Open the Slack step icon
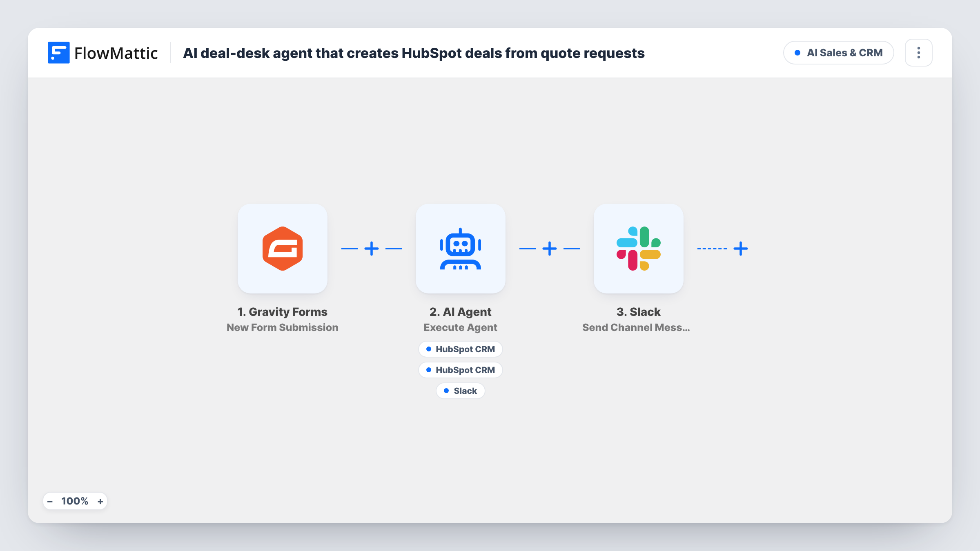This screenshot has width=980, height=551. (639, 249)
